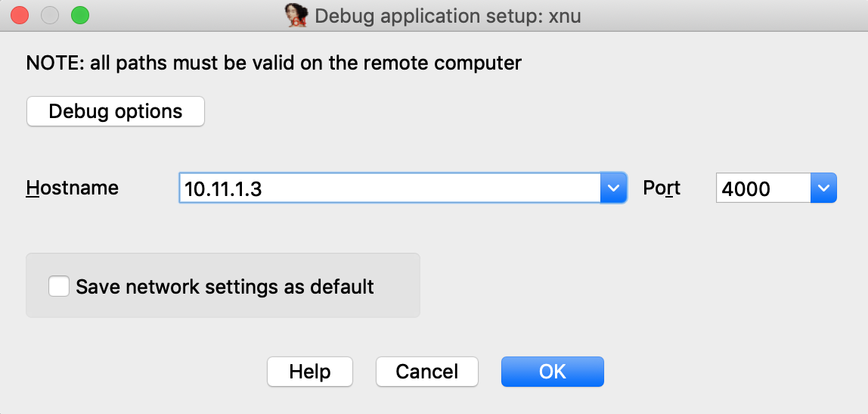The image size is (868, 414).
Task: Click the 10.11.1.3 text in Hostname field
Action: (x=223, y=188)
